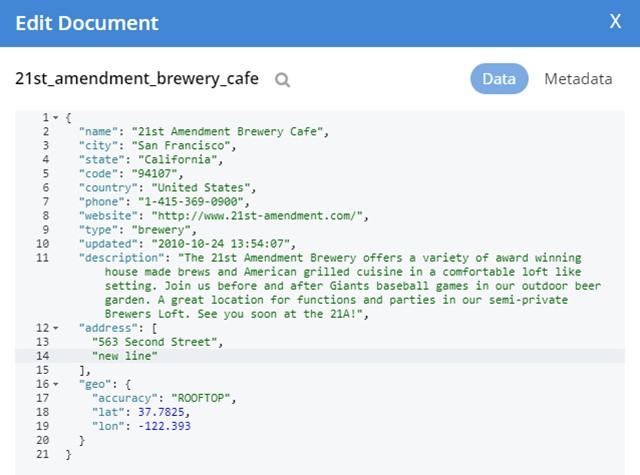Click the "lat" key
This screenshot has height=475, width=640.
[108, 412]
